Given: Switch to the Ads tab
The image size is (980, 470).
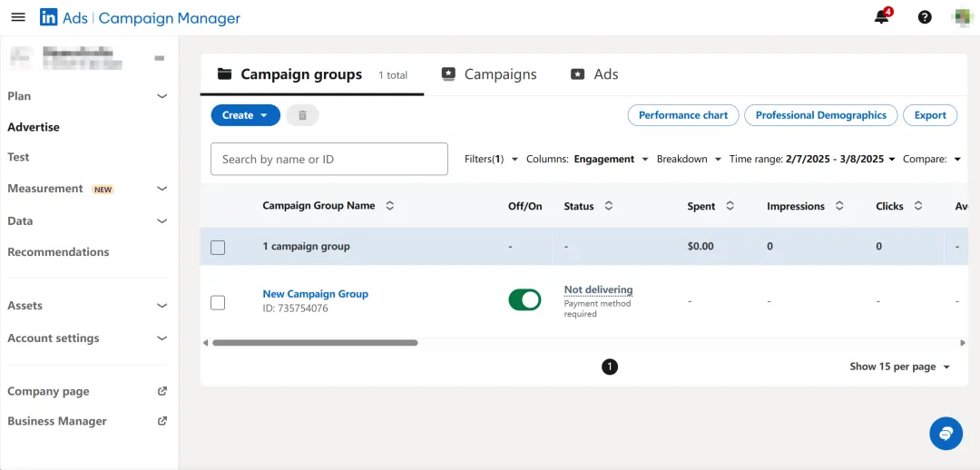Looking at the screenshot, I should click(594, 74).
